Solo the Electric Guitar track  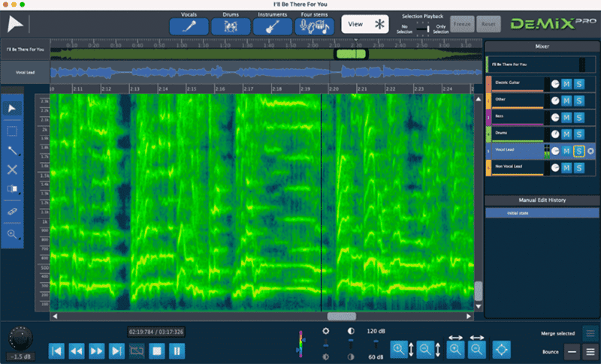pos(579,84)
